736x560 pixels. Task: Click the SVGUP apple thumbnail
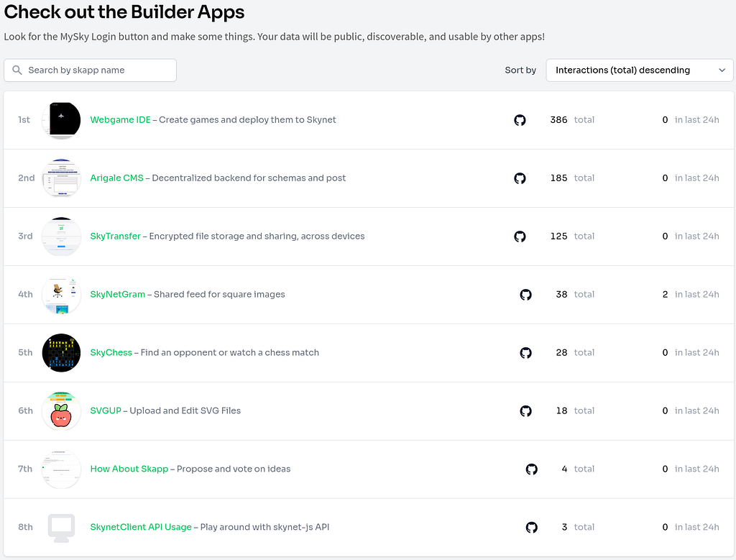pos(61,411)
